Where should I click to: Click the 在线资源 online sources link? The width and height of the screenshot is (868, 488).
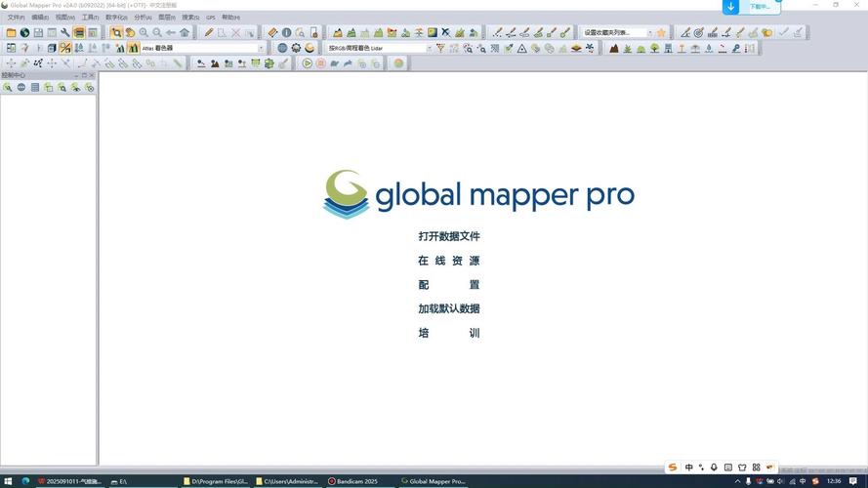449,261
